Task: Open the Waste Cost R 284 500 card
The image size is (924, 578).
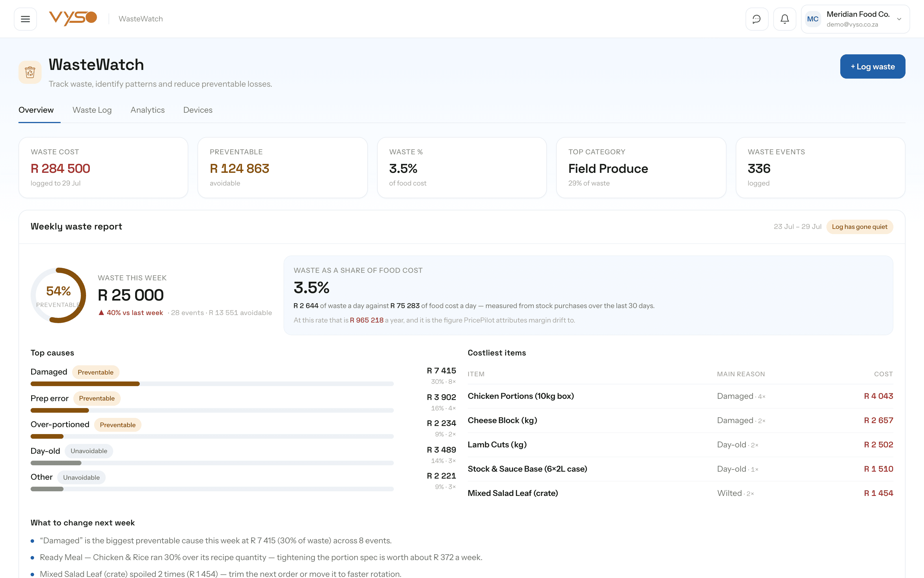Action: pos(103,167)
